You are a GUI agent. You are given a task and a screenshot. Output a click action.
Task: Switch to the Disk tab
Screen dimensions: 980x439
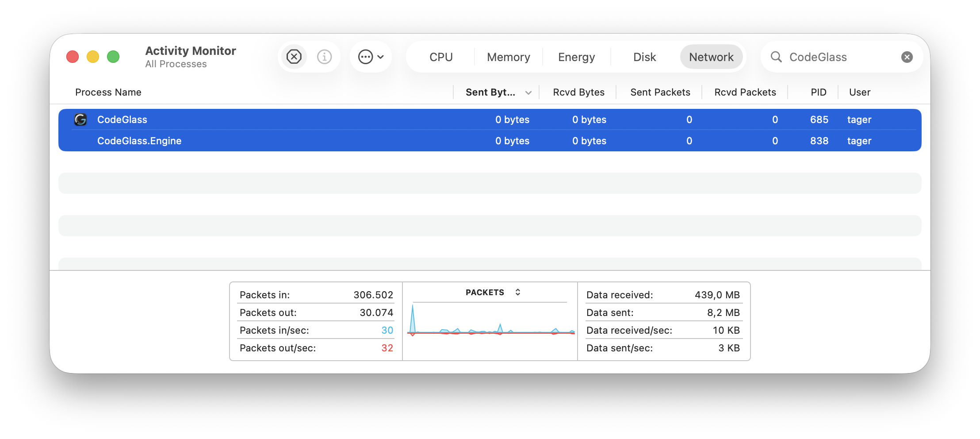644,57
